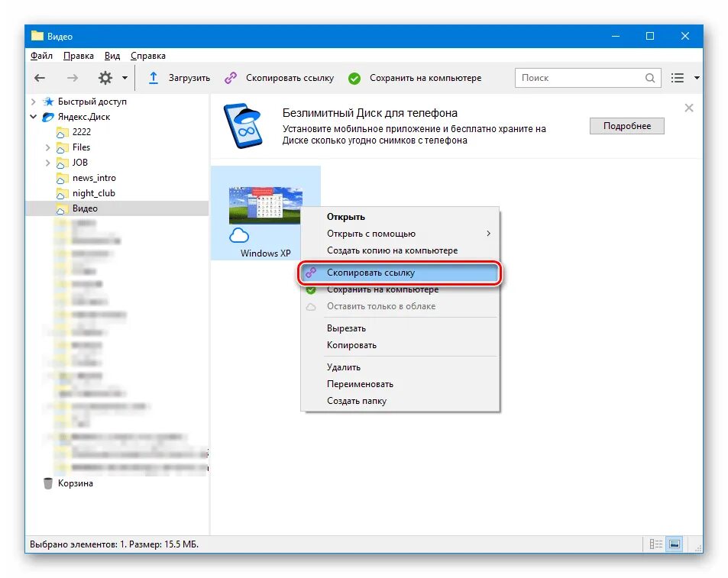Choose Открыть in context menu
This screenshot has height=578, width=728.
[400, 217]
